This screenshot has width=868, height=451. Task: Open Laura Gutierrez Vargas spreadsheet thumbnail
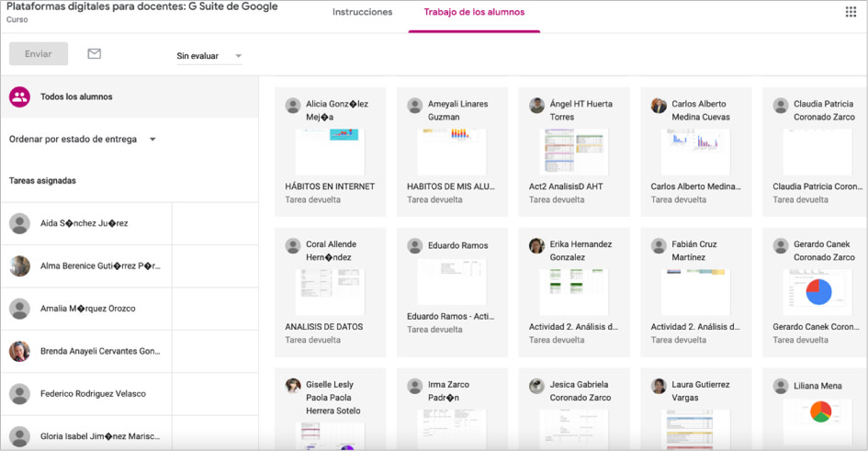(695, 430)
